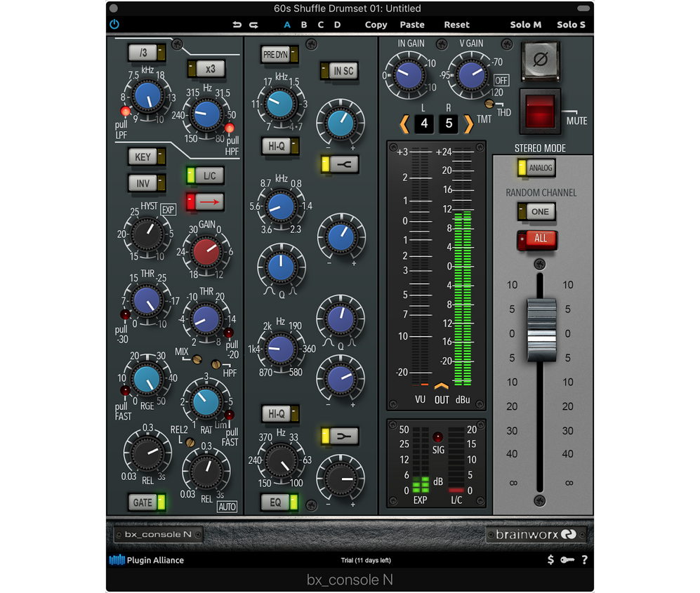Image resolution: width=700 pixels, height=593 pixels.
Task: Click the TMT right channel number 5
Action: [449, 123]
